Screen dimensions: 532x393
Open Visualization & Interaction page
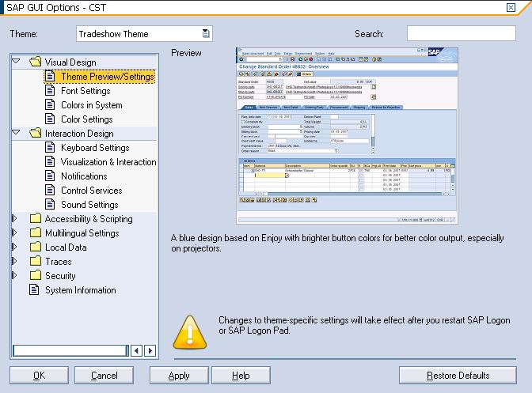pos(108,162)
